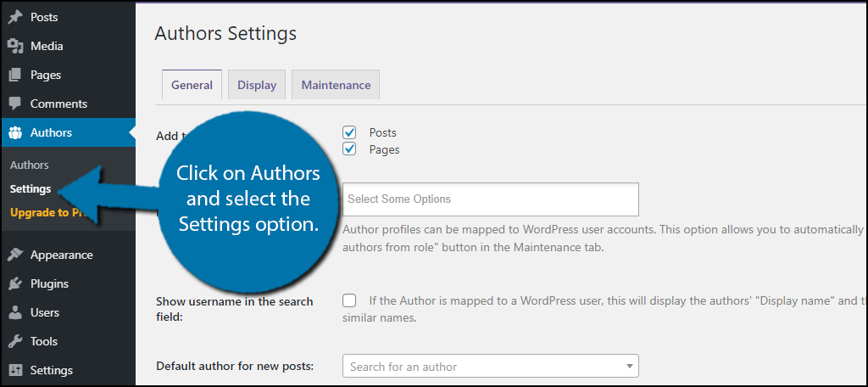This screenshot has height=387, width=868.
Task: Open Media menu in sidebar
Action: pyautogui.click(x=68, y=46)
